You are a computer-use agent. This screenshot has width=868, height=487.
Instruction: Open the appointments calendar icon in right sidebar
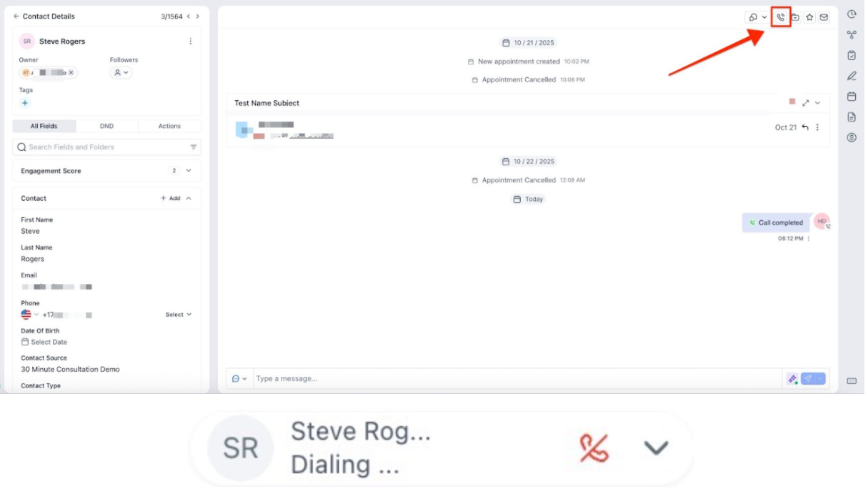click(x=852, y=97)
